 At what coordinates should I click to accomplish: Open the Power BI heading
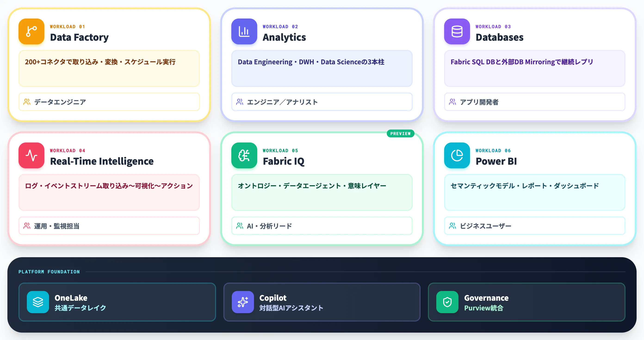click(496, 161)
